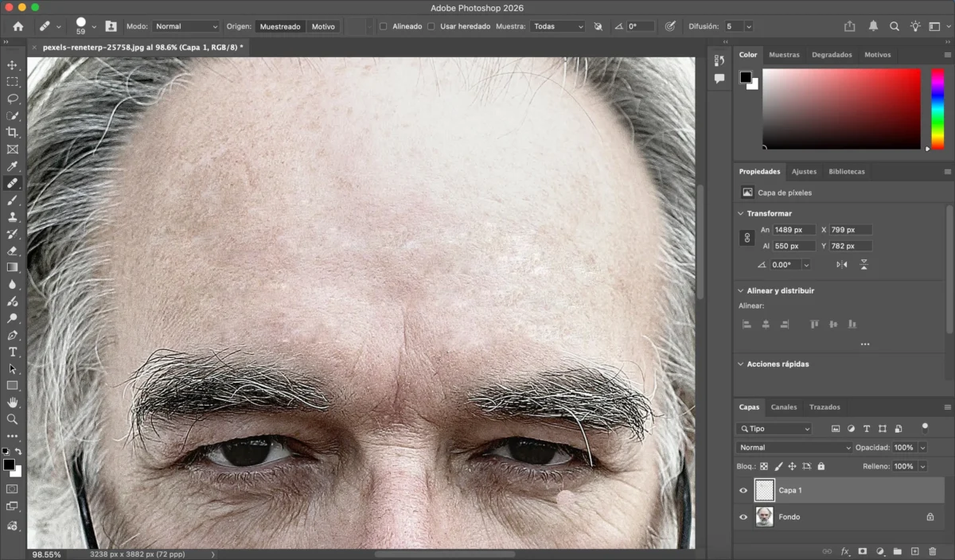The image size is (955, 560).
Task: Select the Healing Brush tool
Action: [12, 183]
